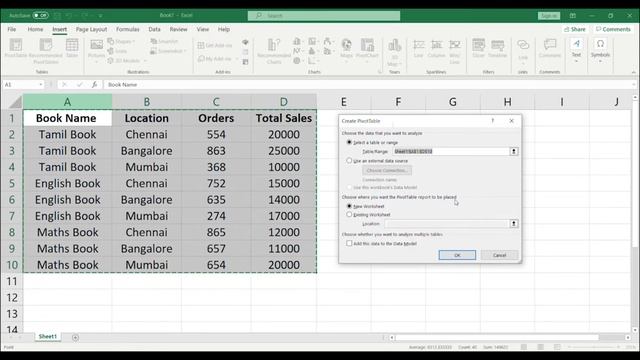Open Recommended PivotTables
640x360 pixels.
pos(46,51)
